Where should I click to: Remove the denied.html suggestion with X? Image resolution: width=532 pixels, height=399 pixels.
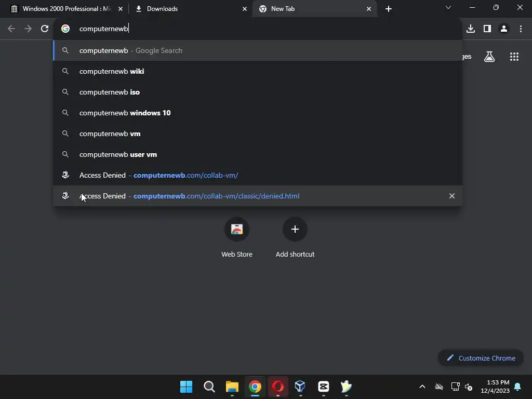[452, 196]
